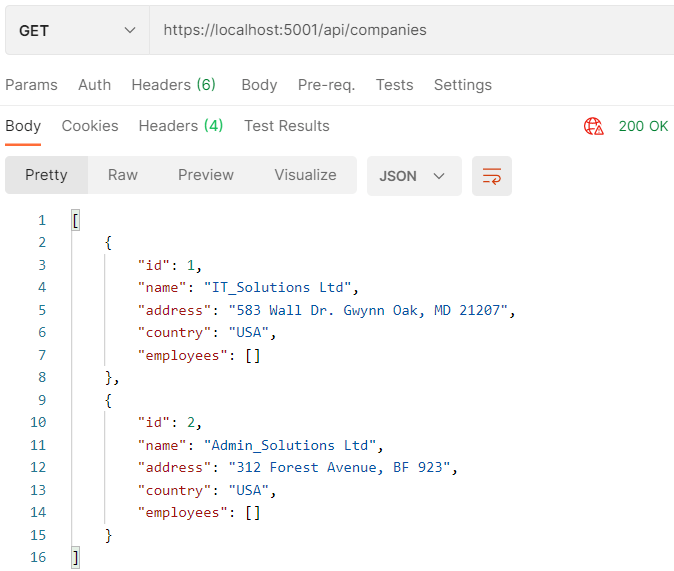
Task: Switch to the Tests tab
Action: [x=395, y=85]
